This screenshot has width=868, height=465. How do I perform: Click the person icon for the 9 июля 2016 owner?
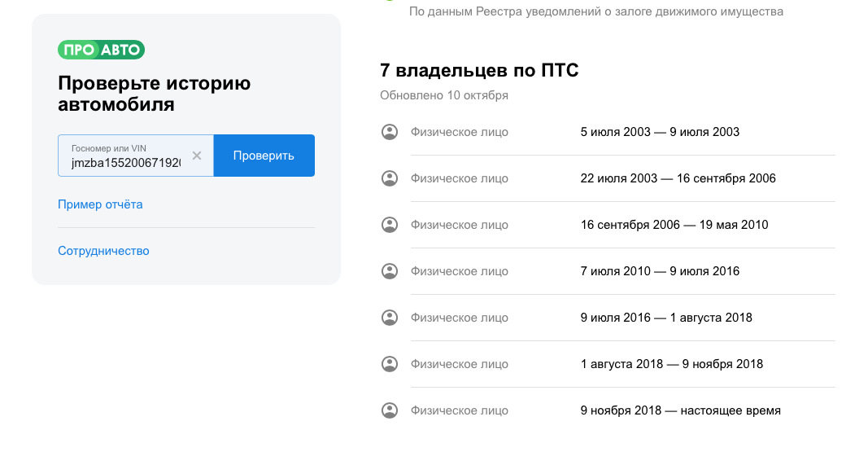(x=390, y=318)
